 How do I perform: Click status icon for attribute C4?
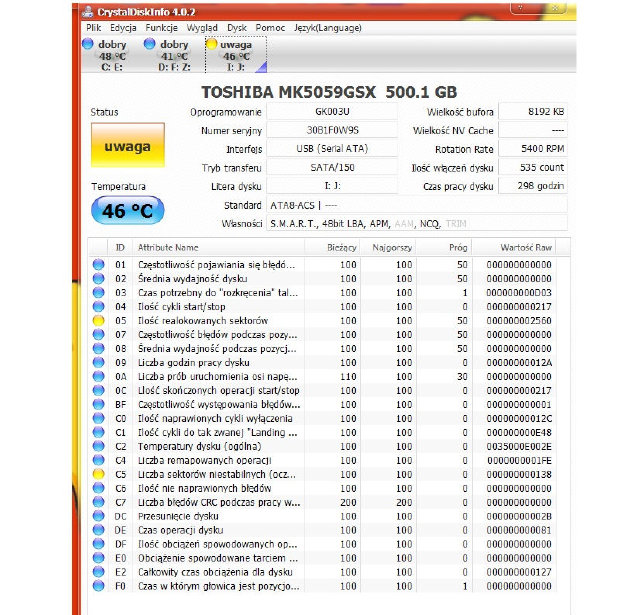coord(98,460)
